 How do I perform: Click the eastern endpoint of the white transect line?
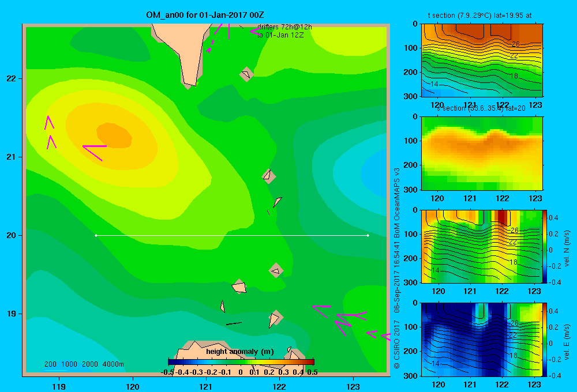coord(368,235)
